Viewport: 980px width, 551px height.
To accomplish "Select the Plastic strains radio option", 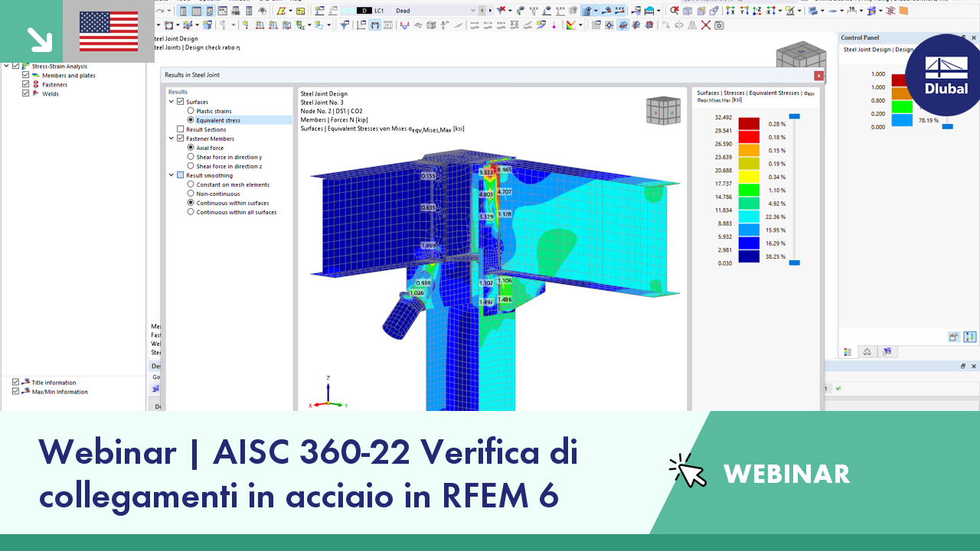I will coord(191,111).
